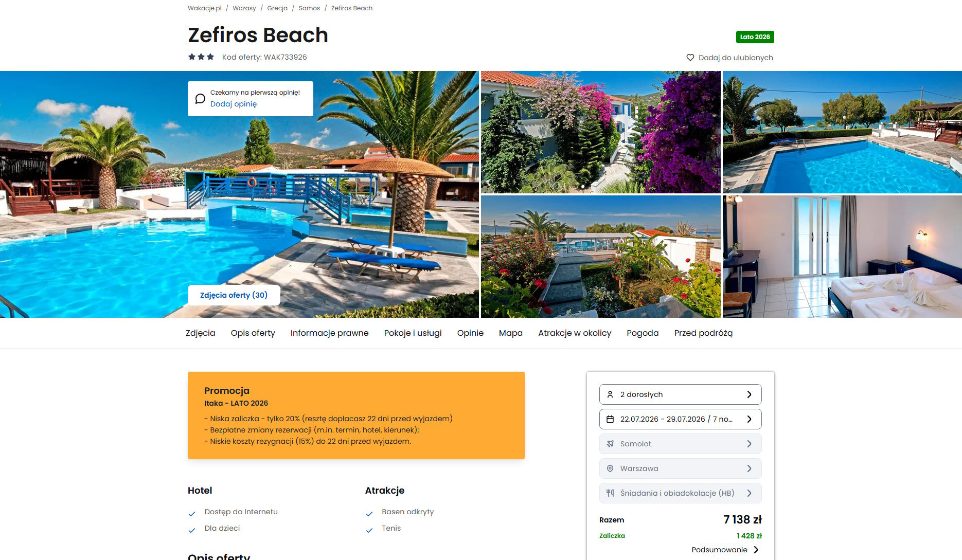This screenshot has height=560, width=962.
Task: Click the airplane icon beside Samolot
Action: pos(610,444)
